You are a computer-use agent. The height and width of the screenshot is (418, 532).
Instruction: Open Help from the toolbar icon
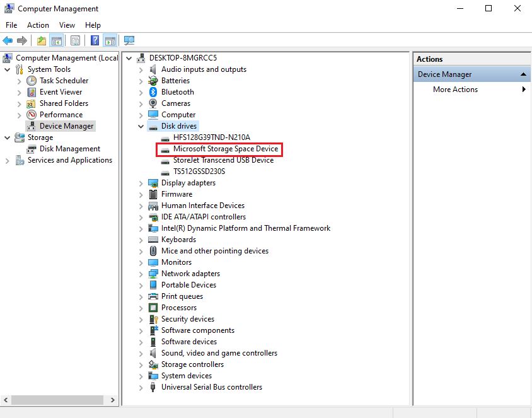click(x=93, y=40)
